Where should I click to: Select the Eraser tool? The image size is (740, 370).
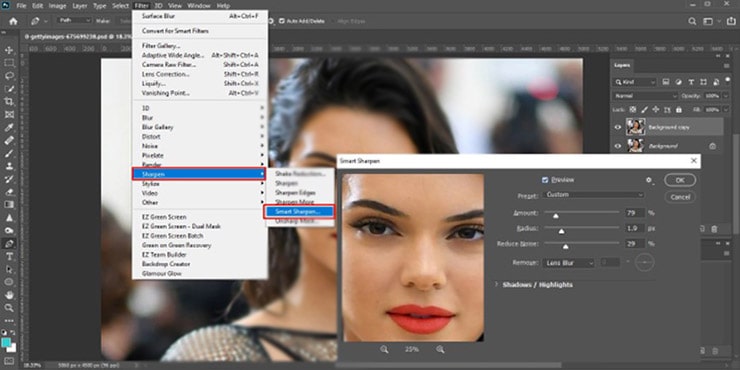tap(9, 192)
